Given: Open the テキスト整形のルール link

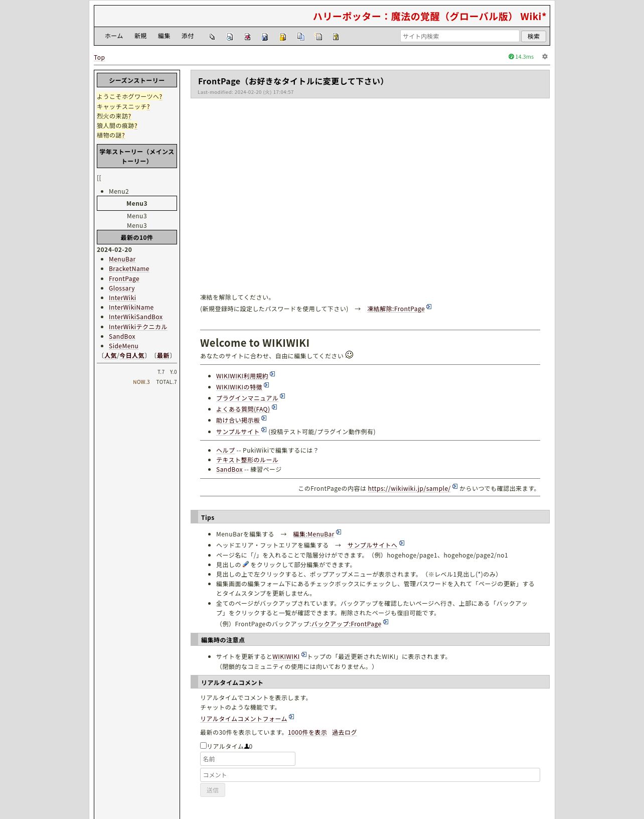Looking at the screenshot, I should click(247, 460).
